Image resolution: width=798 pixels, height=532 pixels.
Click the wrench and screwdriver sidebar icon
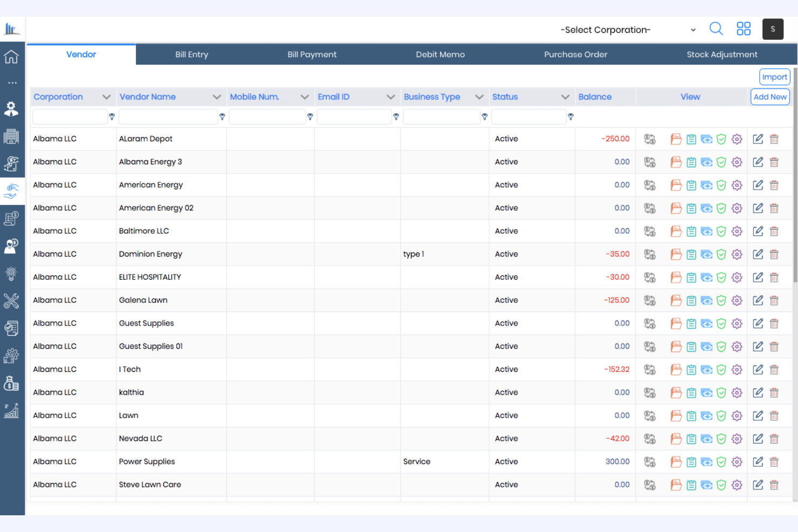12,301
